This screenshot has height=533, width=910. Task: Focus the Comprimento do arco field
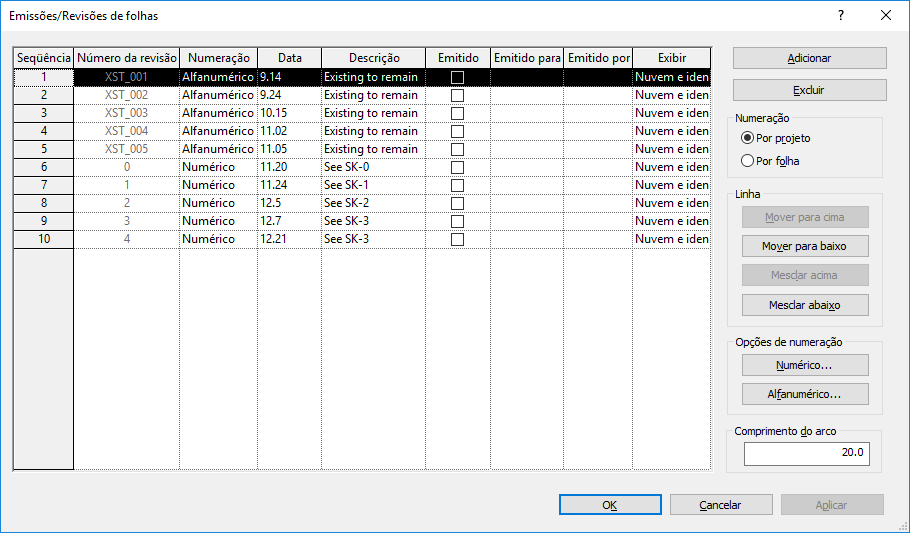tap(807, 453)
